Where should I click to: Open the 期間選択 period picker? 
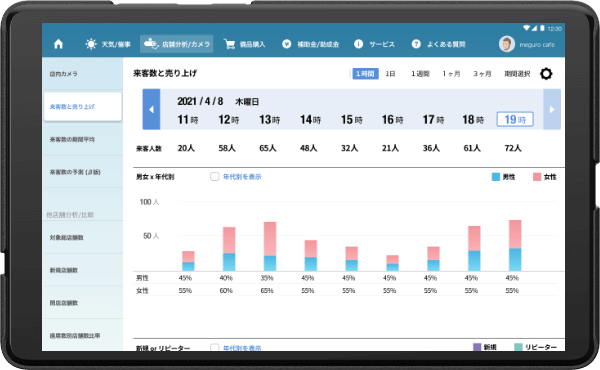coord(517,74)
